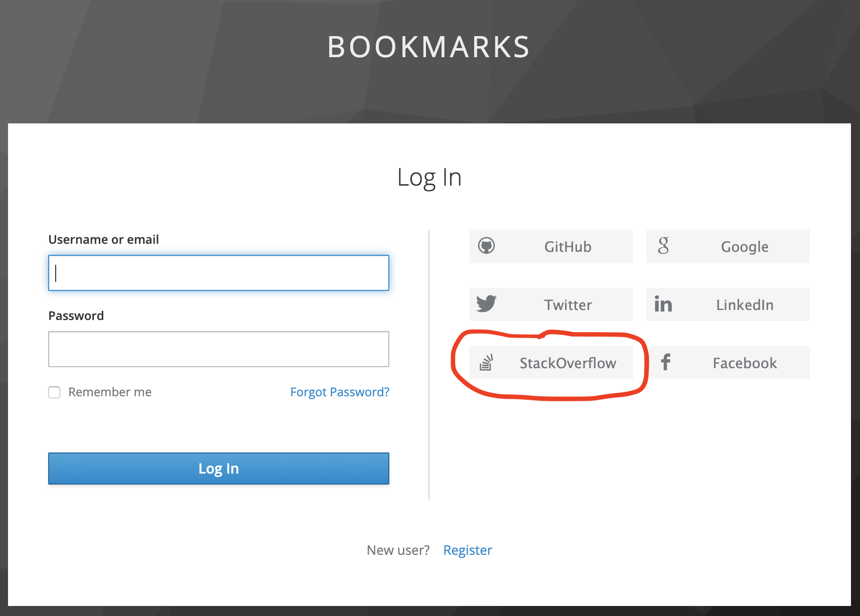Click the Google 'g' icon

pyautogui.click(x=663, y=246)
